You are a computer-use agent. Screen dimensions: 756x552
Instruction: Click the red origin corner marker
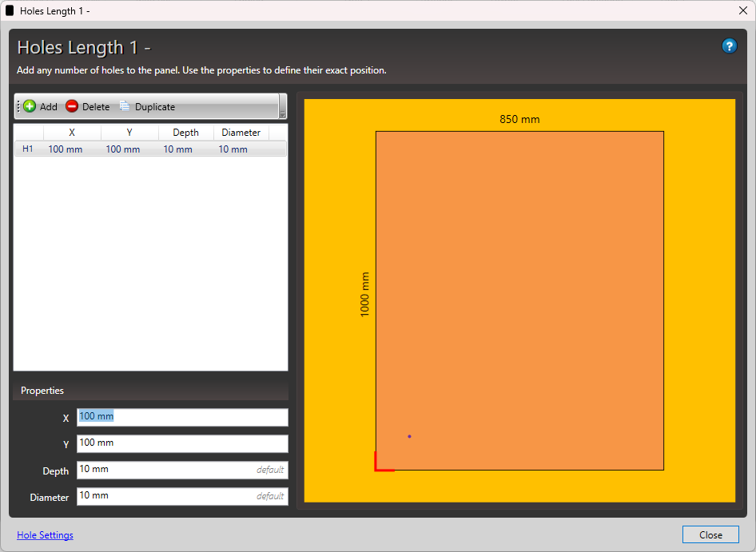[384, 462]
